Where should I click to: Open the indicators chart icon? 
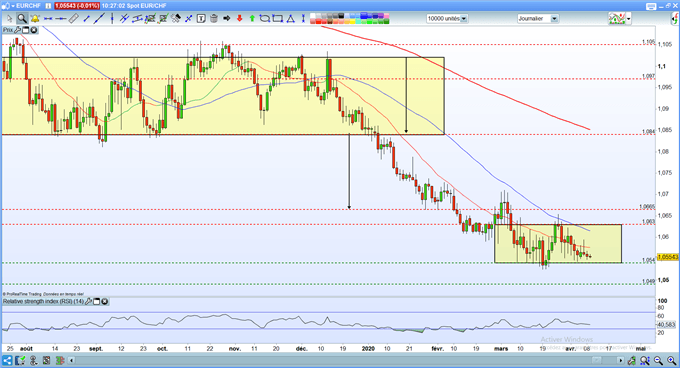coord(616,19)
